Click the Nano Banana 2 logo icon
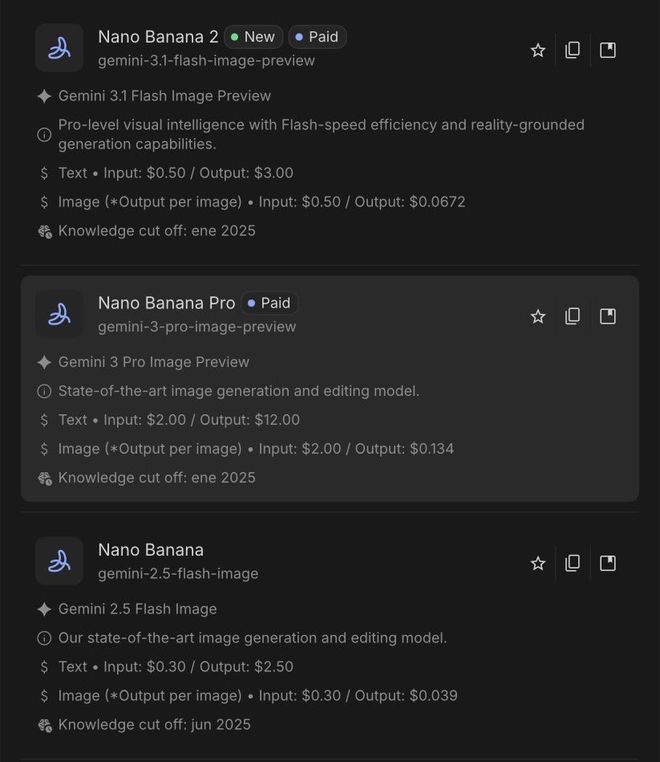This screenshot has height=762, width=660. click(x=59, y=48)
